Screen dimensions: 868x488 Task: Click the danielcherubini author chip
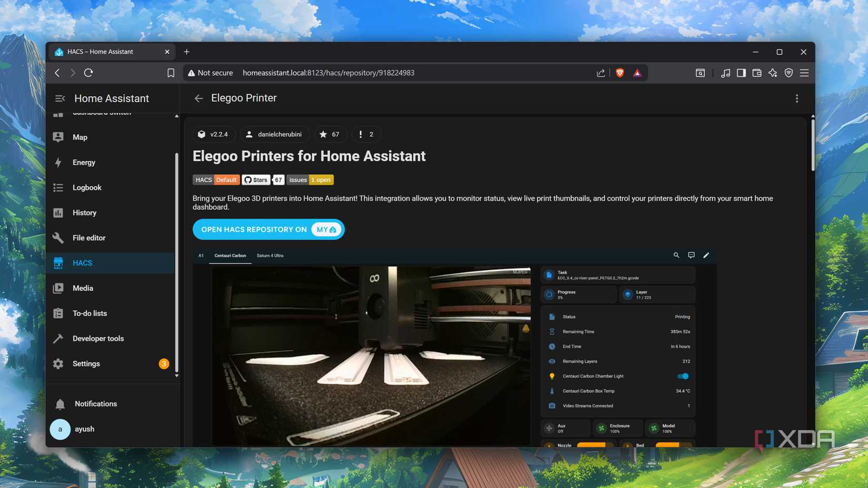[275, 134]
